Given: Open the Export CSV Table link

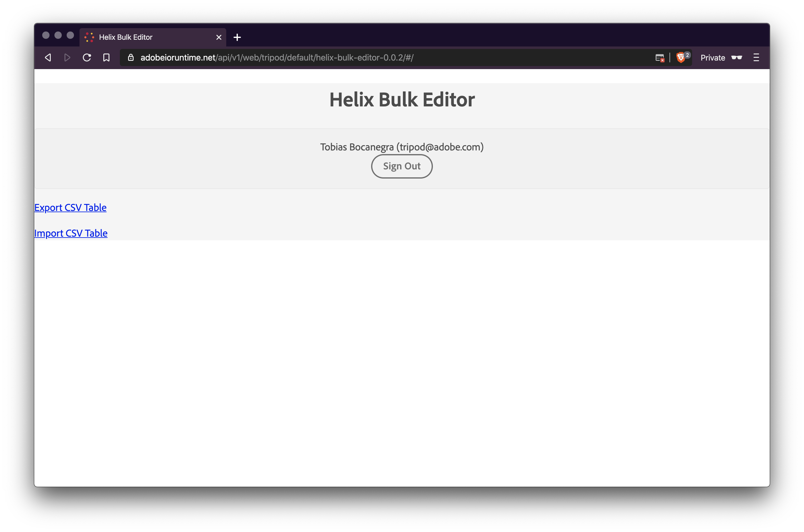Looking at the screenshot, I should (70, 207).
